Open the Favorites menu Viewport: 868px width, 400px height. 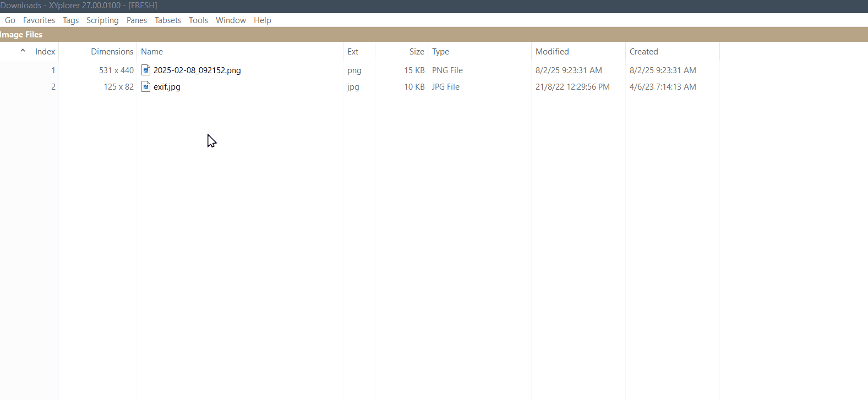pos(39,20)
